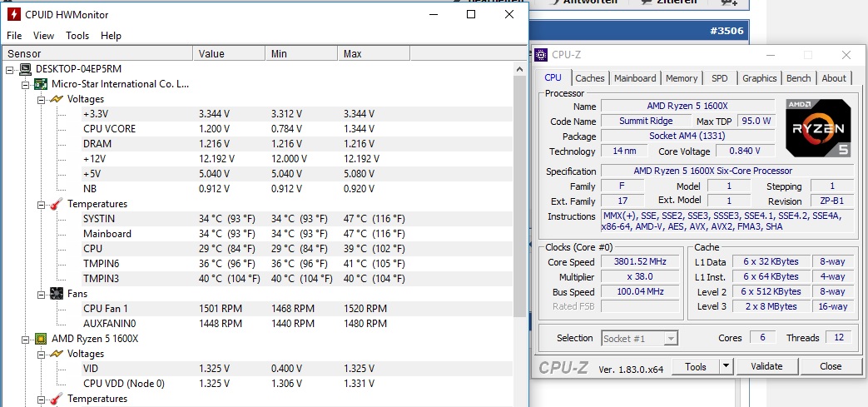Viewport: 868px width, 407px height.
Task: Collapse the AMD Ryzen 5 1600X node
Action: 26,339
